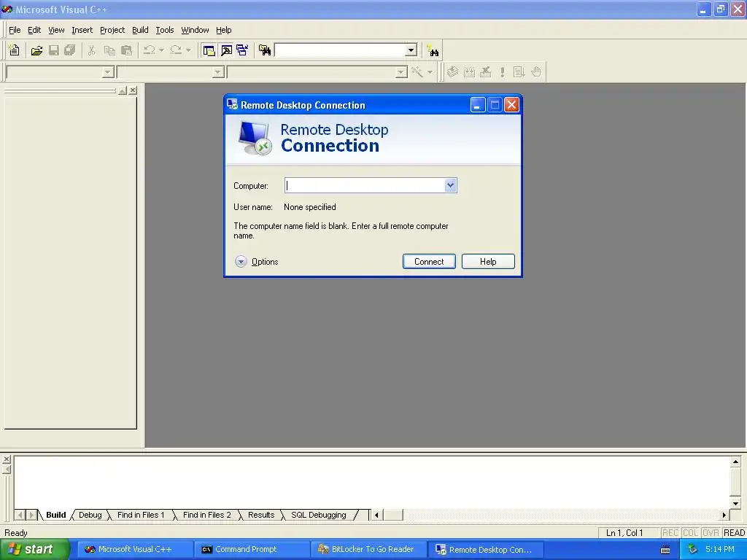The width and height of the screenshot is (747, 560).
Task: Click the Cut scissors icon
Action: [x=91, y=50]
